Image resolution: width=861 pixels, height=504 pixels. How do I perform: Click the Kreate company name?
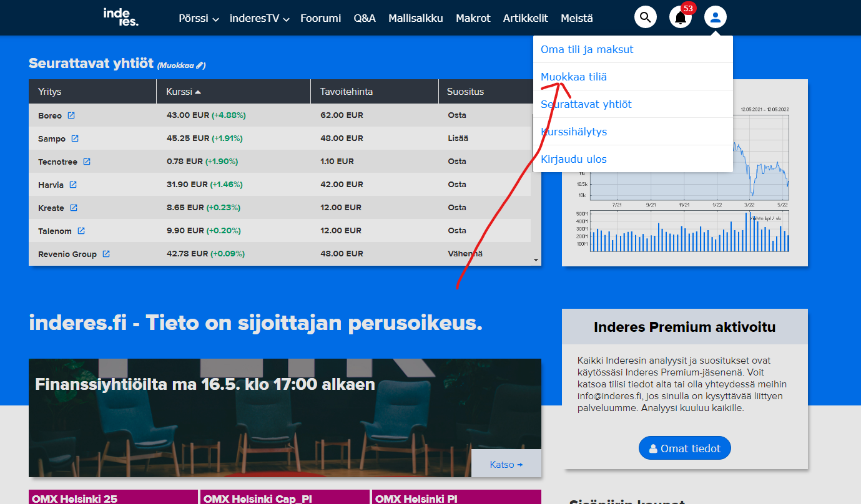pos(51,208)
